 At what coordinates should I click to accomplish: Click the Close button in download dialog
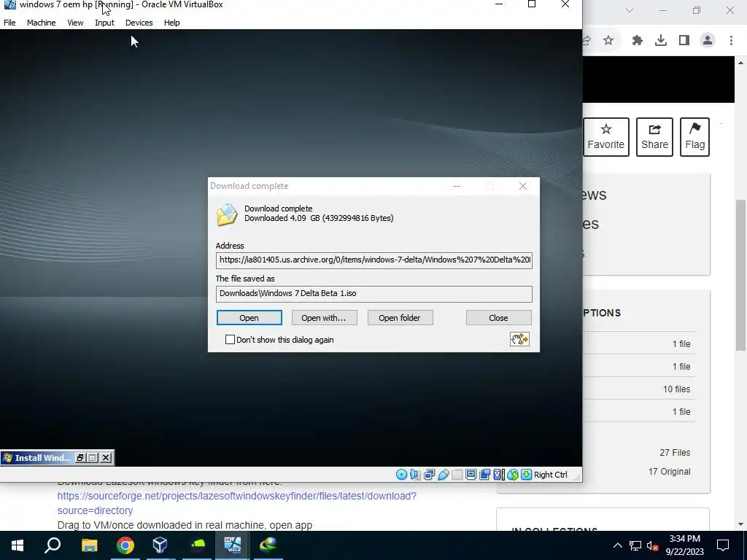coord(498,318)
